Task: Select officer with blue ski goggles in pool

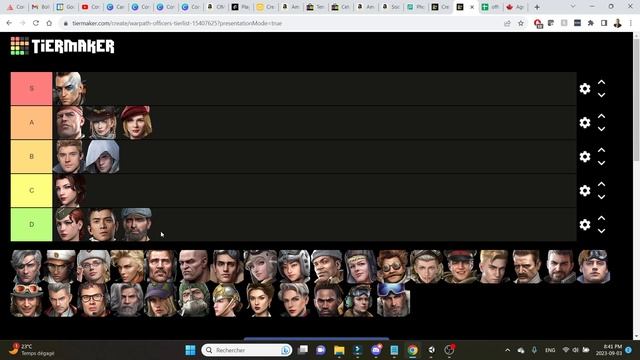Action: (x=393, y=300)
